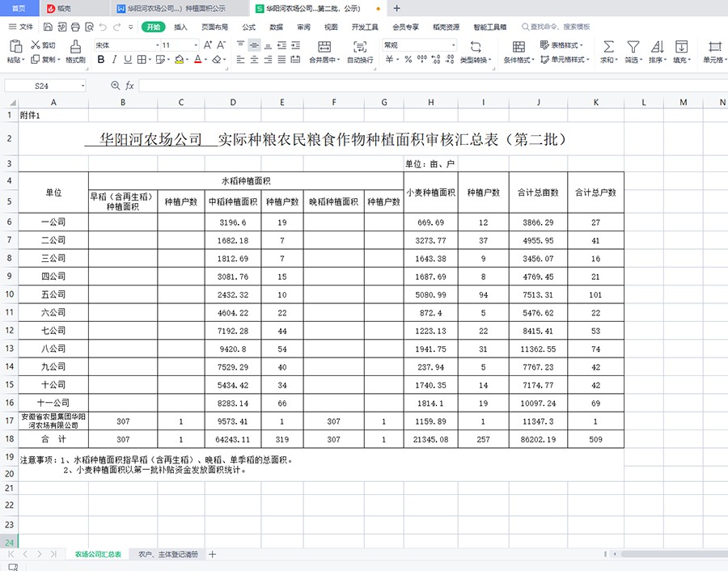
Task: Click the insert function fx icon
Action: pos(129,86)
